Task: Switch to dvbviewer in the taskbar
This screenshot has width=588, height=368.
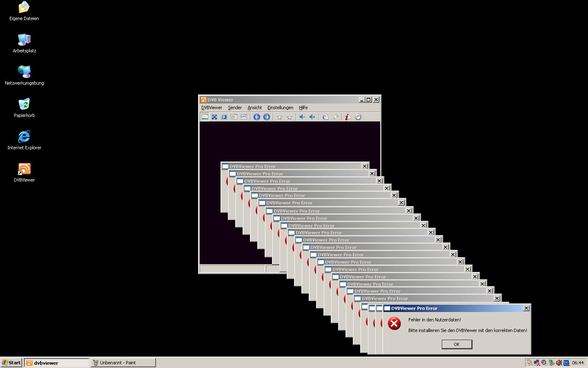Action: point(56,363)
